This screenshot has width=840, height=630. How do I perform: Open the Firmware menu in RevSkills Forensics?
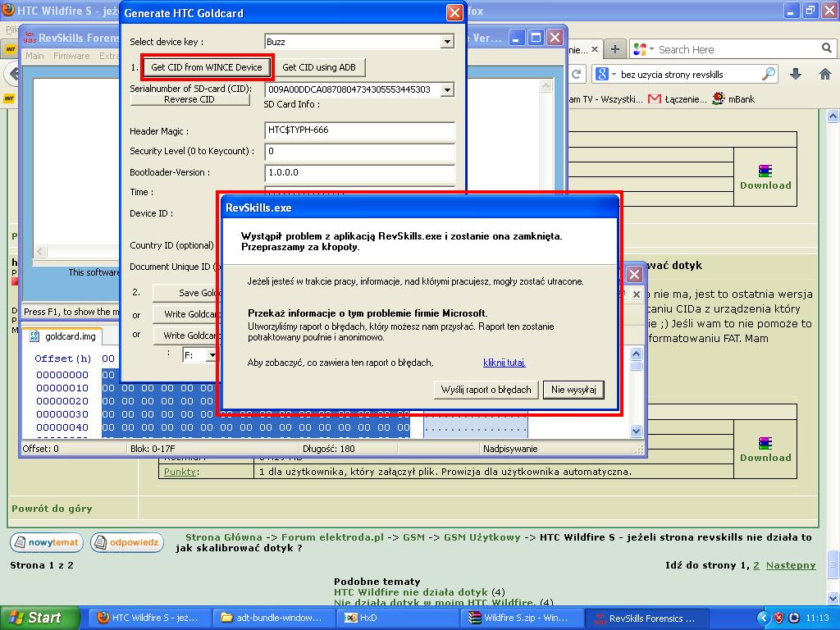(x=71, y=56)
